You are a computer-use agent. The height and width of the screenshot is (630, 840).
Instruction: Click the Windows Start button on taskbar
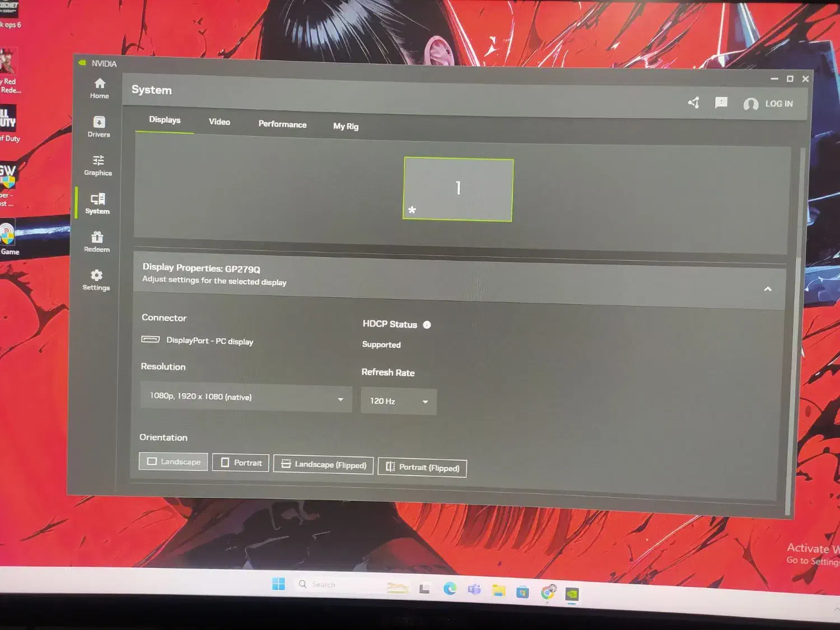click(278, 584)
